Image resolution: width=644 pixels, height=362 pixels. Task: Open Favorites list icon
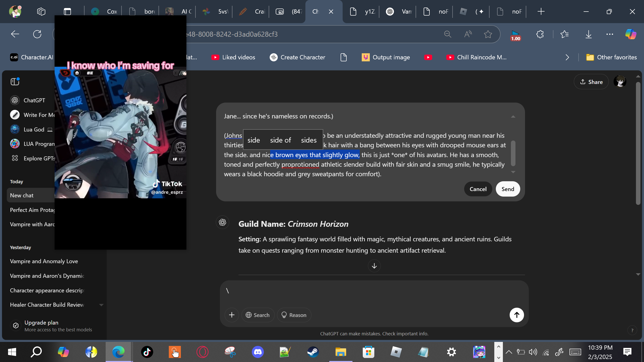565,34
